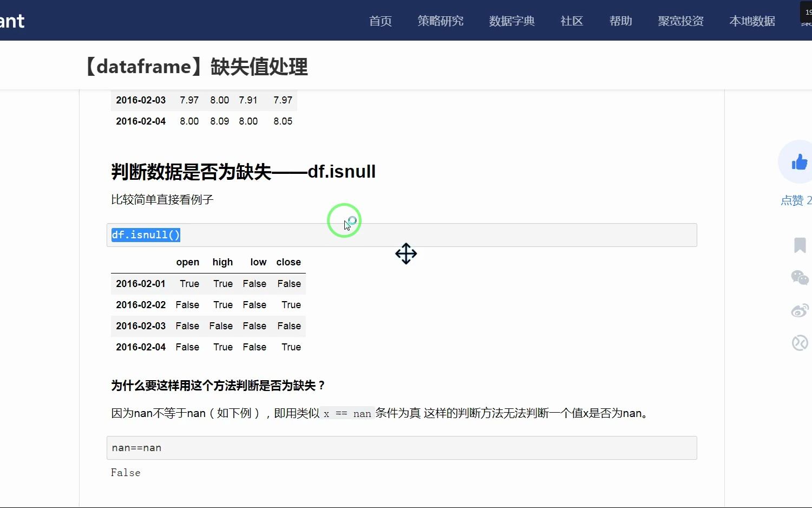Click the move crosshair icon on the page
Viewport: 812px width, 508px height.
click(x=406, y=253)
